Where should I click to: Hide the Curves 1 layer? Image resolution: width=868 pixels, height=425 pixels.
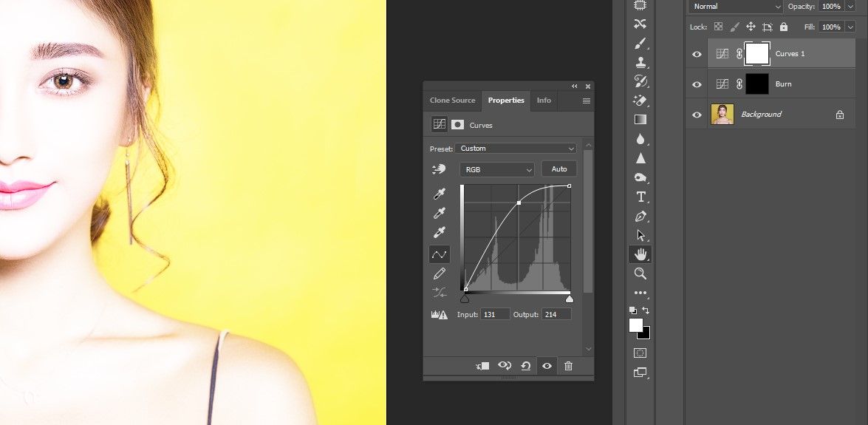697,54
